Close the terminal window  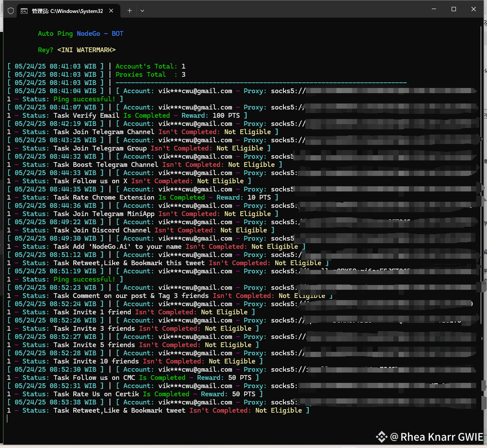point(473,9)
